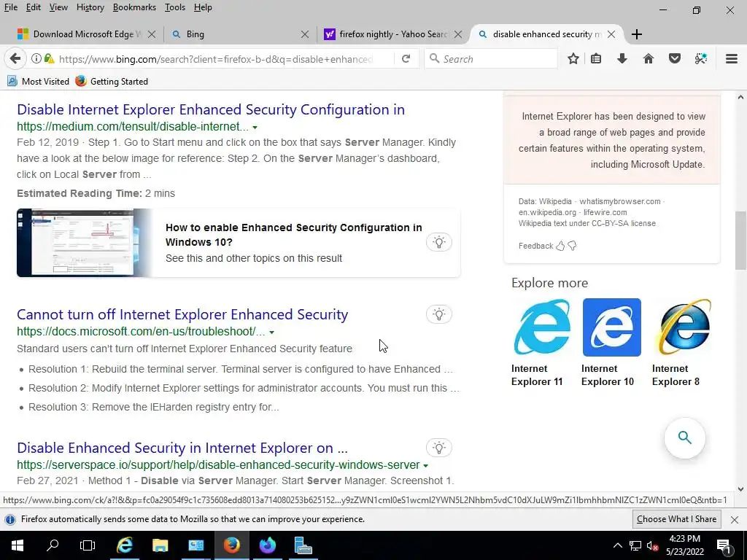Open the Downloads arrow icon
The width and height of the screenshot is (747, 560).
[x=622, y=58]
